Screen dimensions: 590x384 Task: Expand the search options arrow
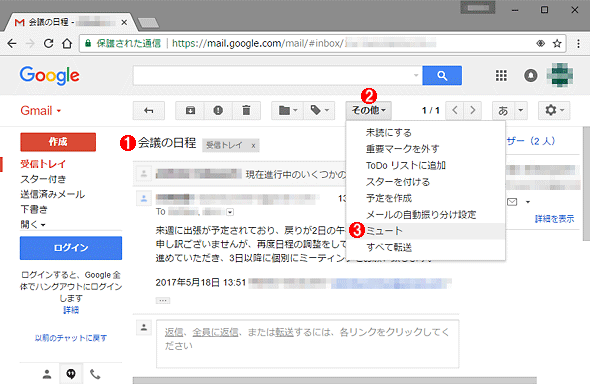[416, 76]
